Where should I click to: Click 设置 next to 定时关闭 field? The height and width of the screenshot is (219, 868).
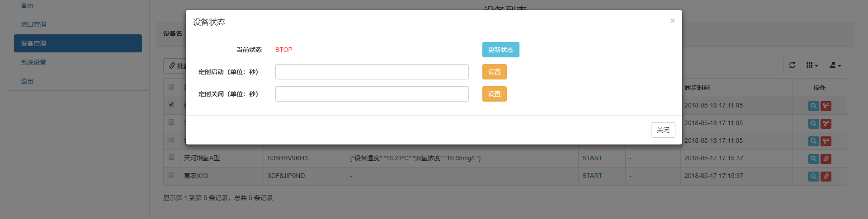click(x=494, y=94)
